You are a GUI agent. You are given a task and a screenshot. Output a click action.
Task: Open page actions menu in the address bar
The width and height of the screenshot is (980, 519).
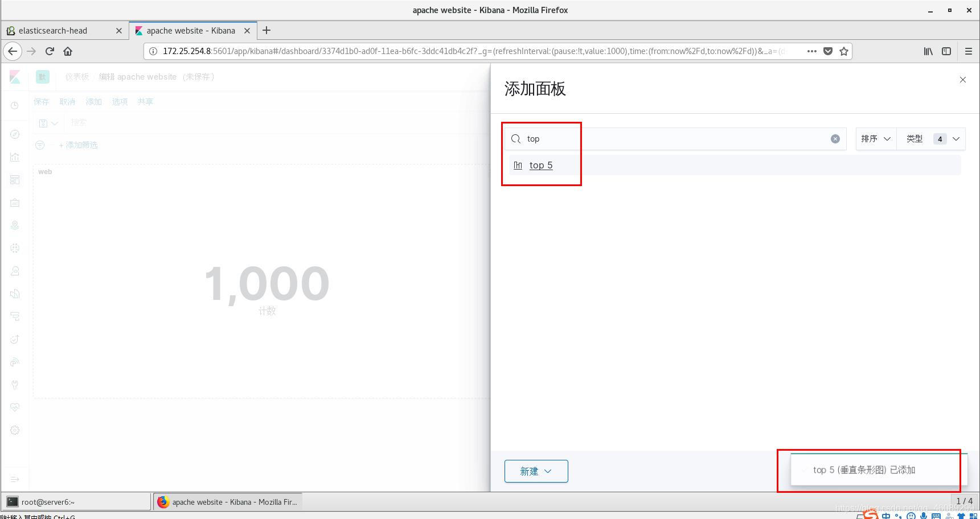click(812, 51)
